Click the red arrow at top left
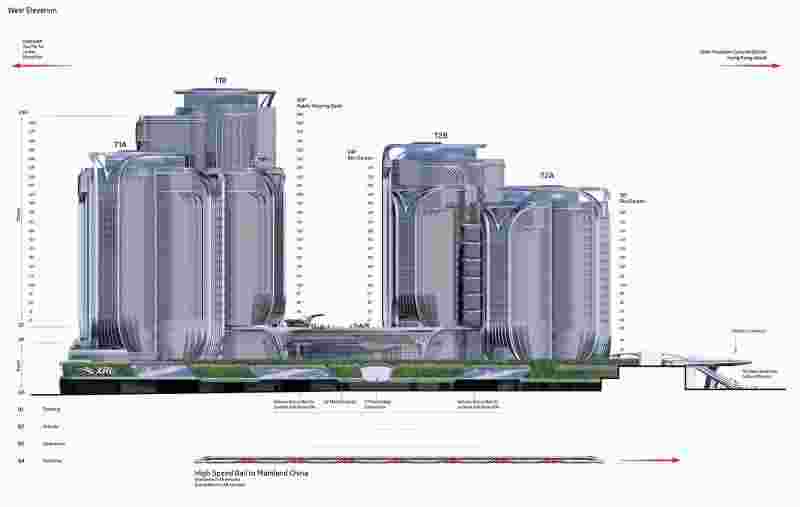 [42, 66]
